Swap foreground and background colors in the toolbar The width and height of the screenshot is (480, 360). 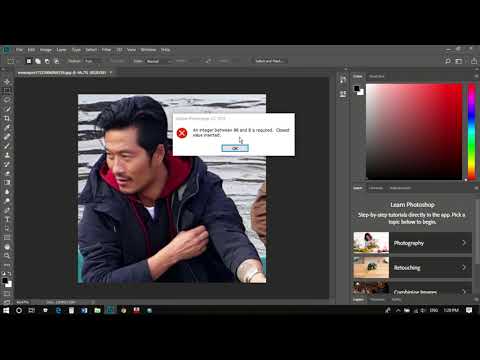(10, 274)
